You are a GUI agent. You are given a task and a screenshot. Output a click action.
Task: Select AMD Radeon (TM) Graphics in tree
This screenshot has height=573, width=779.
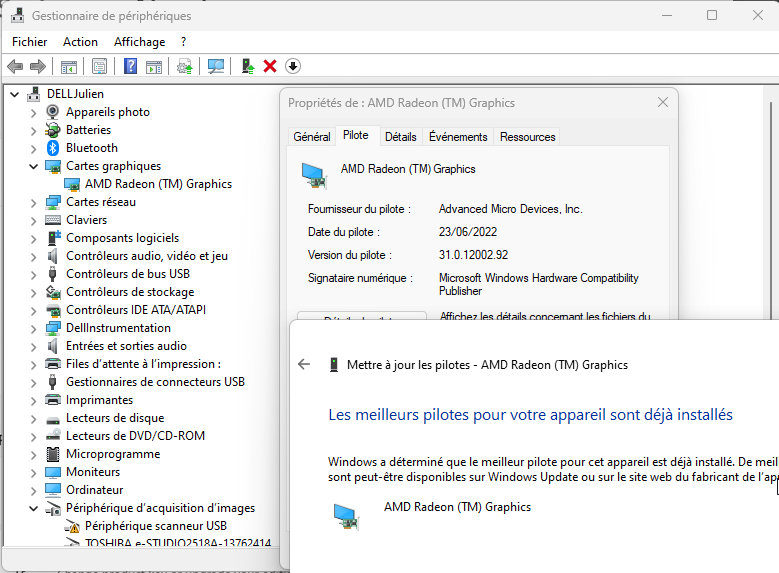158,184
